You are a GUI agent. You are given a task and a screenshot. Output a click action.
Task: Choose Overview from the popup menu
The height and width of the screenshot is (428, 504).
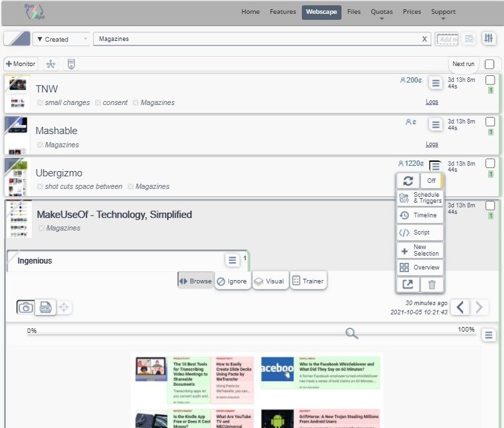pos(420,267)
